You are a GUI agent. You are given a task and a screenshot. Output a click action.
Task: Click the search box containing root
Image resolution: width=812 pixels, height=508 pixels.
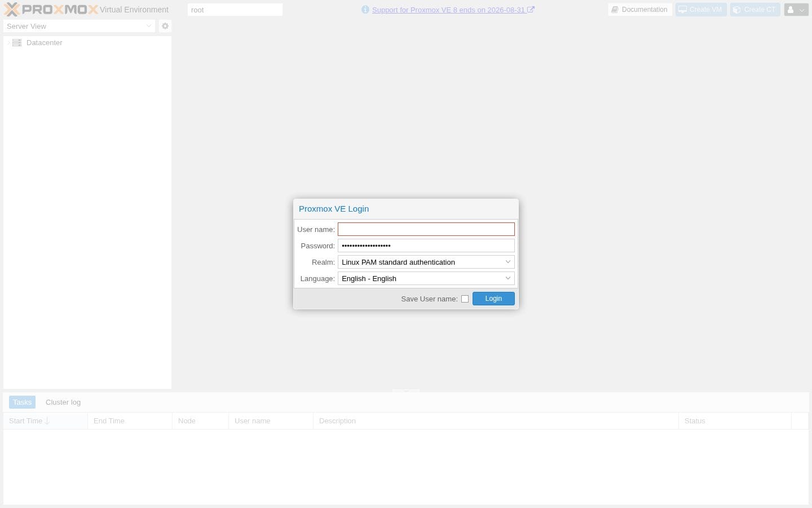click(x=235, y=10)
